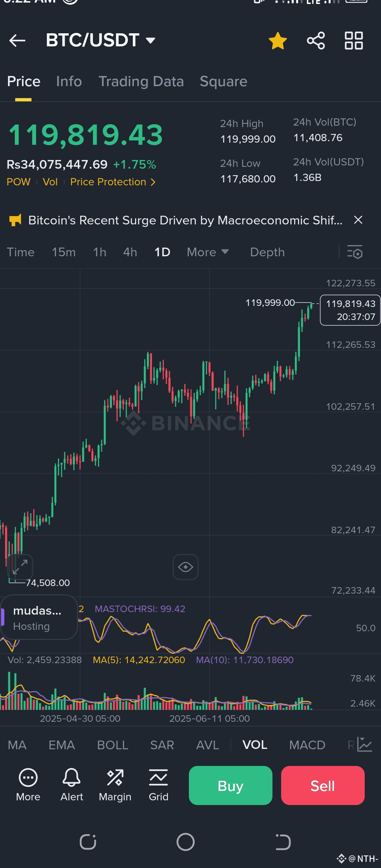Tap the Rs34,075,447.69 converted price
This screenshot has width=381, height=868.
(57, 165)
